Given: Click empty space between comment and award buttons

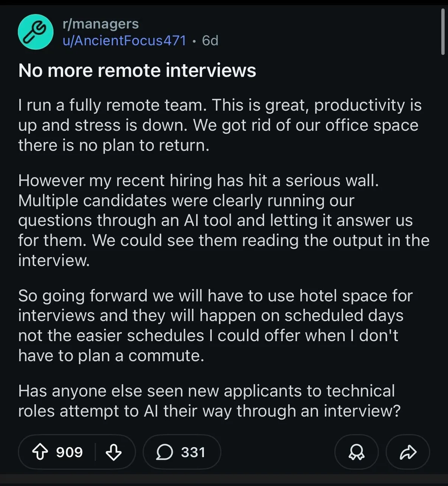Looking at the screenshot, I should click(x=278, y=452).
